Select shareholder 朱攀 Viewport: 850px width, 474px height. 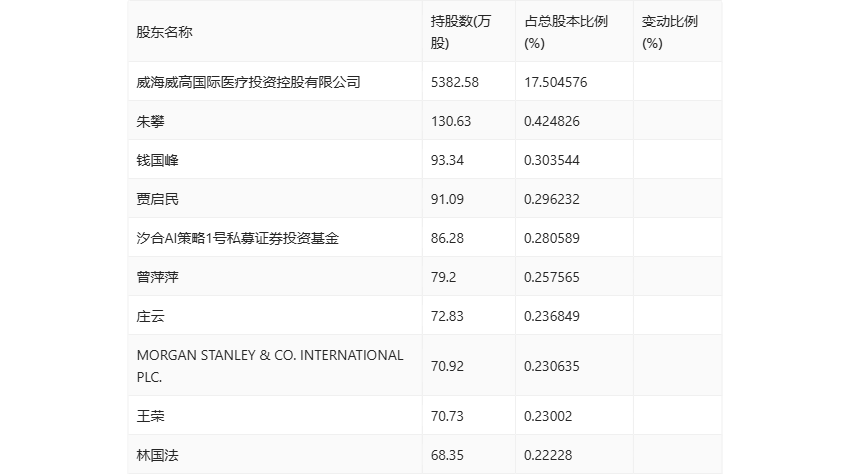(150, 121)
